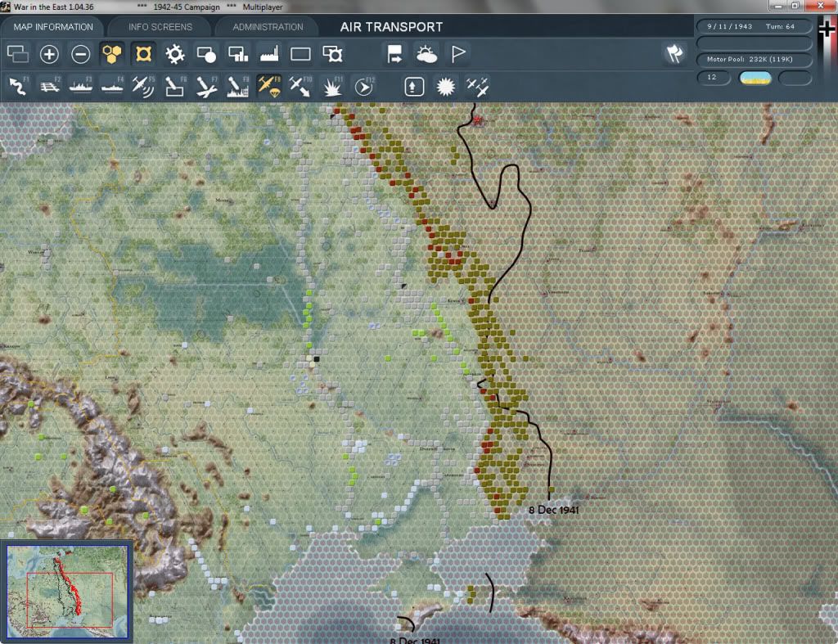The width and height of the screenshot is (838, 644).
Task: Select F3 naval transport ship icon
Action: pos(81,87)
